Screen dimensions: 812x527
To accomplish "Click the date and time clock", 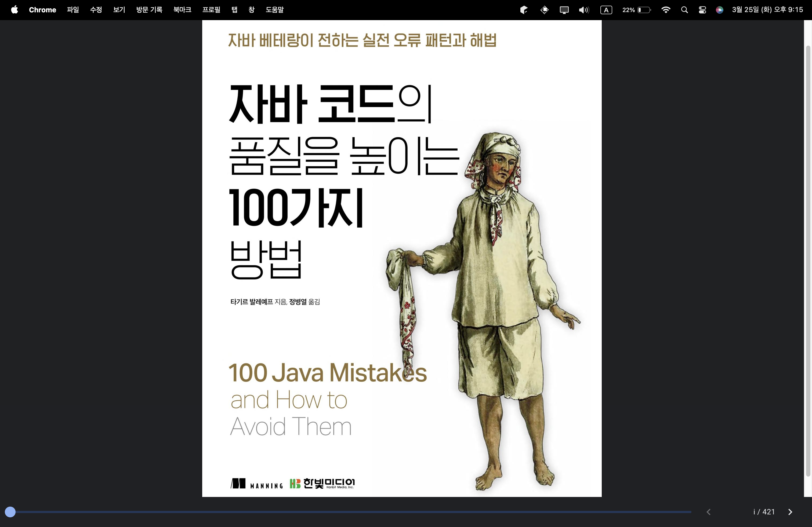I will (x=767, y=10).
